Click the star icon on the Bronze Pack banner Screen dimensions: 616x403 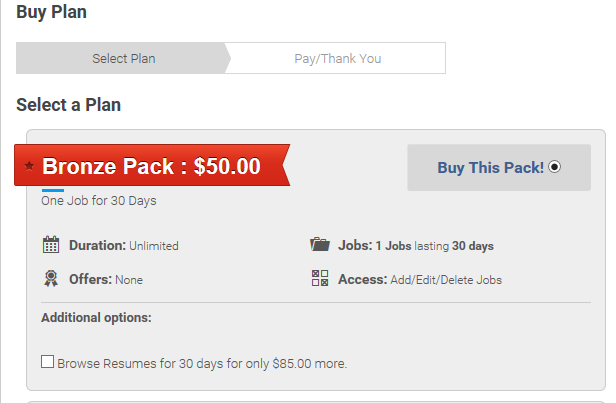[x=29, y=166]
